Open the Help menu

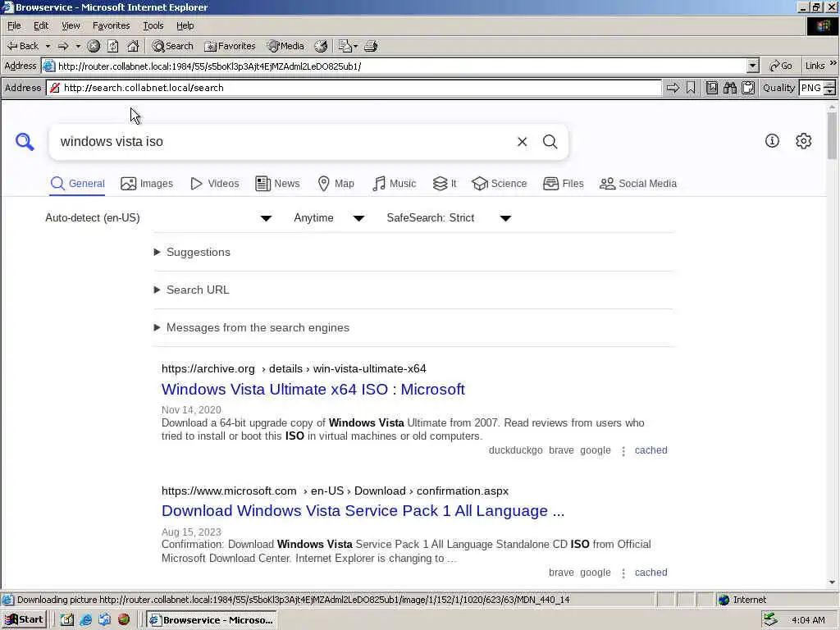(185, 25)
